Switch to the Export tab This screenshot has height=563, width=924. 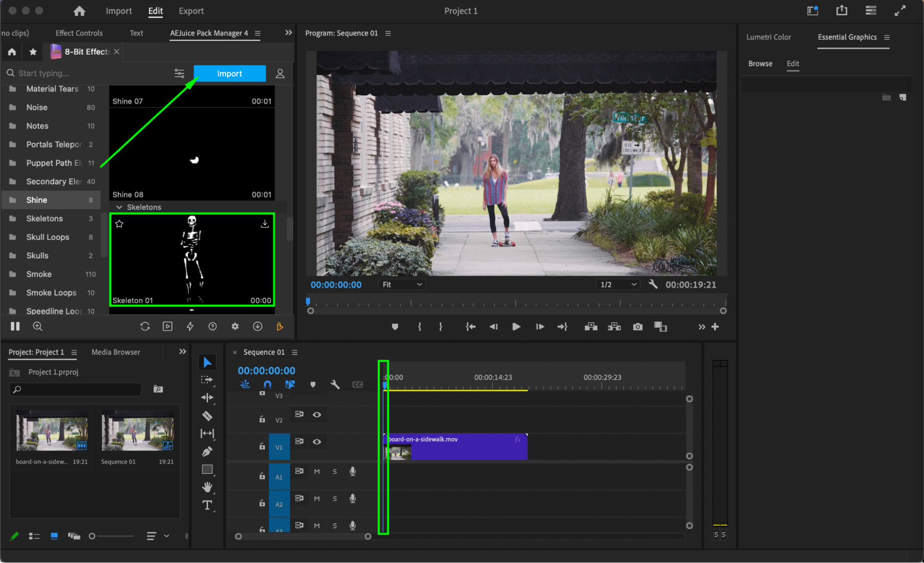tap(191, 11)
